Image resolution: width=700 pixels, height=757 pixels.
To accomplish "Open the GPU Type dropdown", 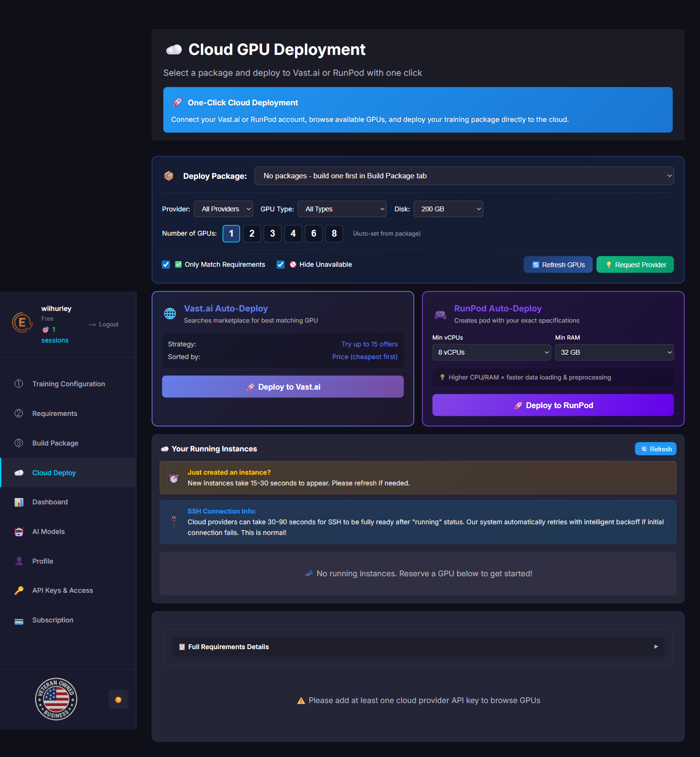I will click(x=342, y=209).
